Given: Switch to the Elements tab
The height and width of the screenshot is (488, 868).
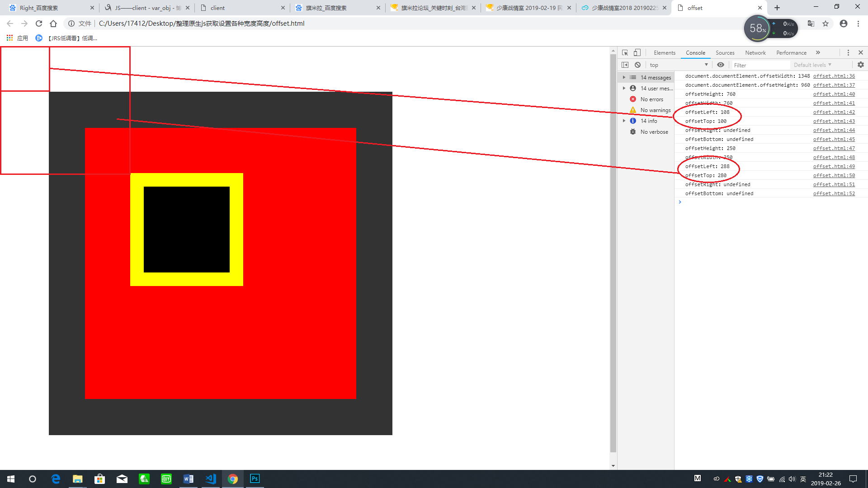Looking at the screenshot, I should (x=665, y=52).
